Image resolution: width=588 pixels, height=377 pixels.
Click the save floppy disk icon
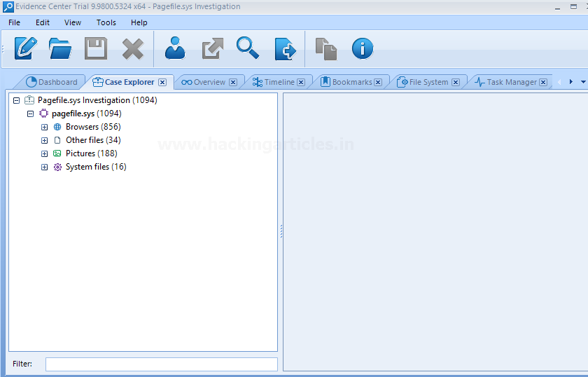click(96, 48)
